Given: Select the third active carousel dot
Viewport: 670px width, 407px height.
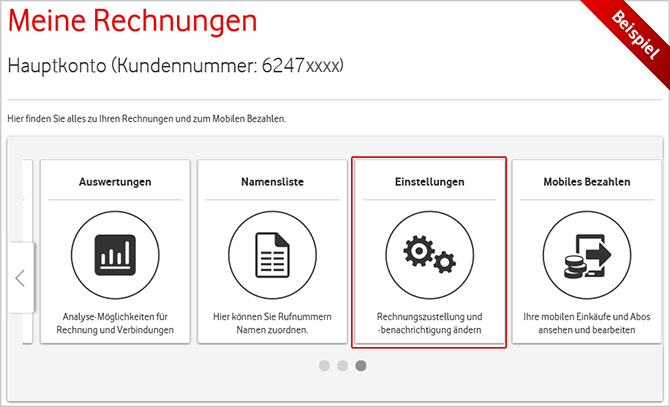Looking at the screenshot, I should [360, 366].
